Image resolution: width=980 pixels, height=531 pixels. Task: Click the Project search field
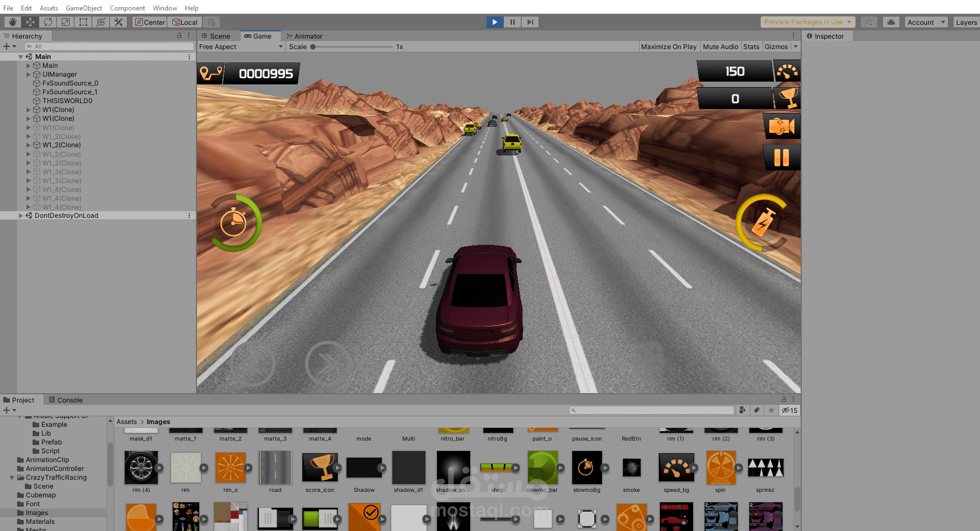[652, 410]
